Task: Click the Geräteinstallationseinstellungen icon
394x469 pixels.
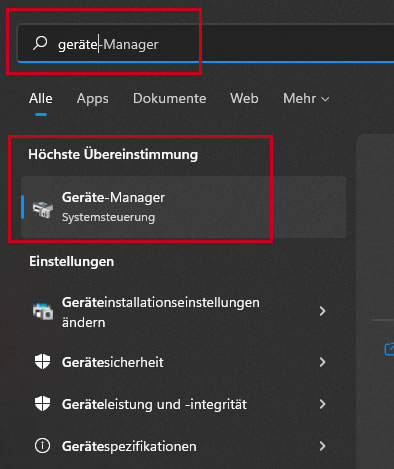Action: [x=43, y=311]
